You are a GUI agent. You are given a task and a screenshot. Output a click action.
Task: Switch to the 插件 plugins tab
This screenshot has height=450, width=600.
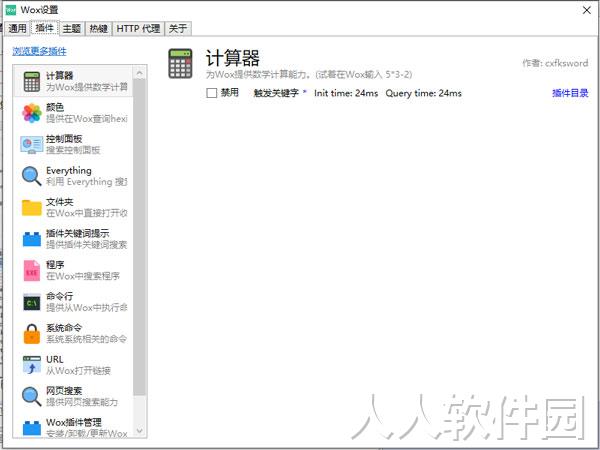point(45,28)
